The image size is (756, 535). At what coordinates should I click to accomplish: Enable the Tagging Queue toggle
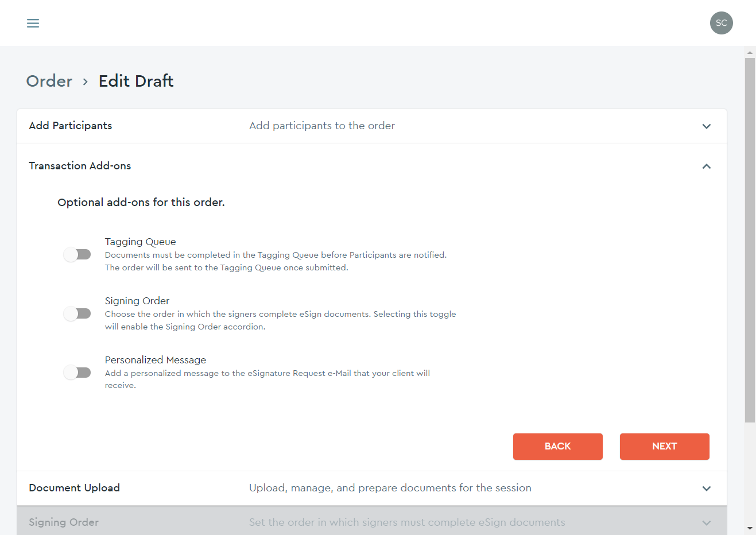point(77,254)
